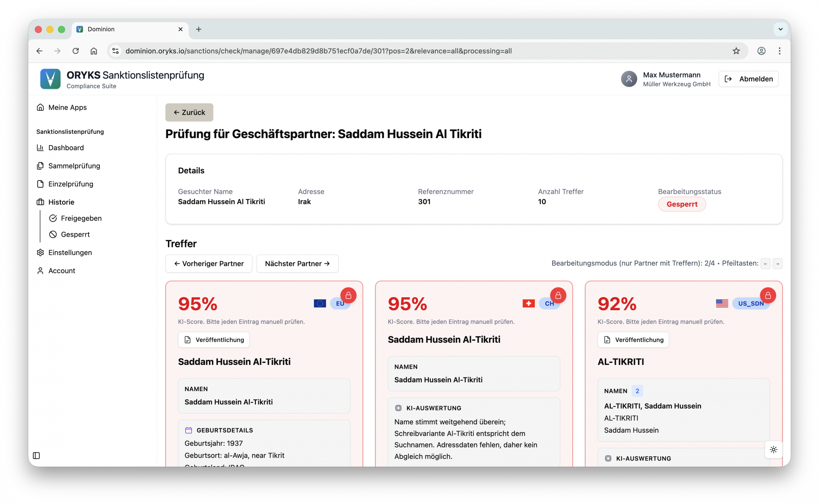The height and width of the screenshot is (504, 819).
Task: Expand the browser tab search chevron
Action: [780, 29]
